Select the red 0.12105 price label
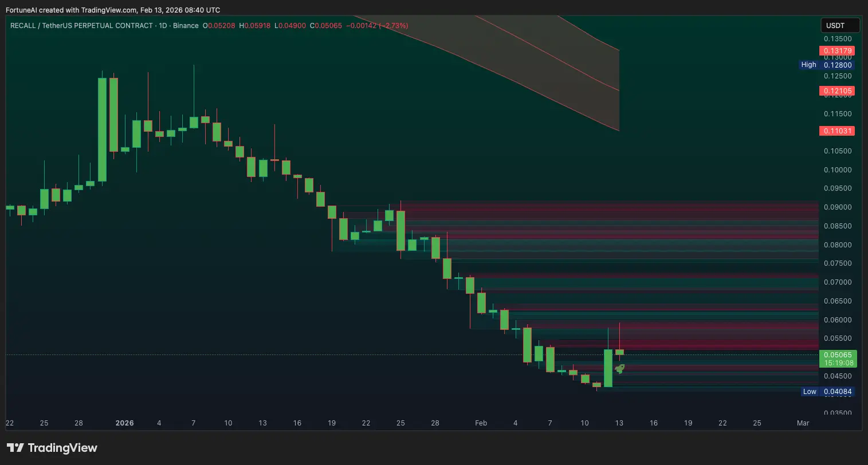868x465 pixels. pyautogui.click(x=837, y=91)
